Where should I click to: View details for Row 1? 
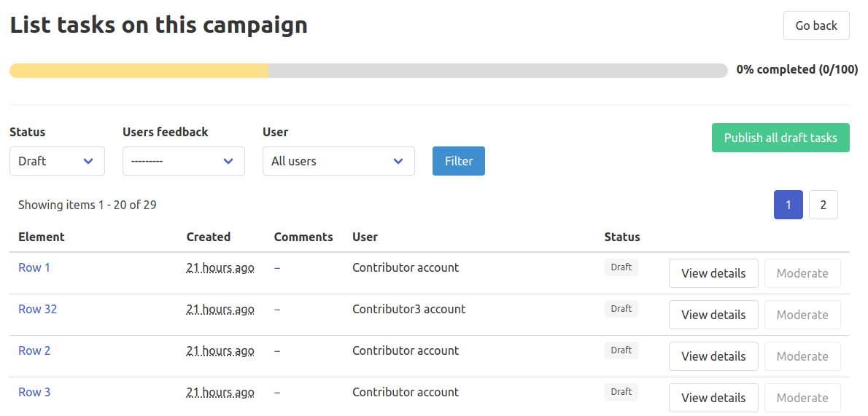(x=713, y=273)
